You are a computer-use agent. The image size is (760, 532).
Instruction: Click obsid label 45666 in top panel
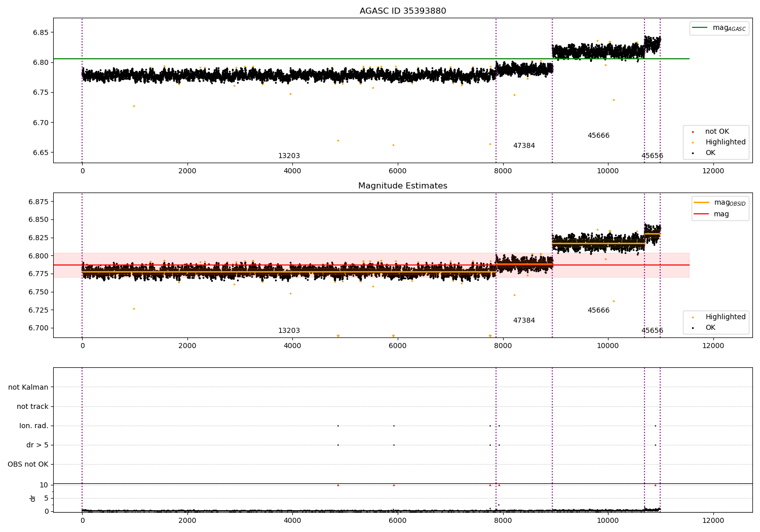pyautogui.click(x=598, y=136)
